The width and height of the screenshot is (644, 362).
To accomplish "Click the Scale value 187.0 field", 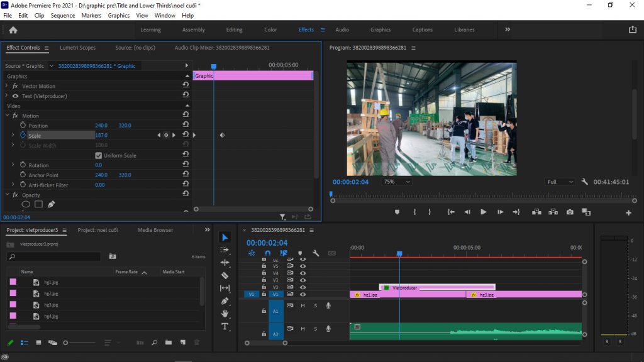I will click(101, 135).
